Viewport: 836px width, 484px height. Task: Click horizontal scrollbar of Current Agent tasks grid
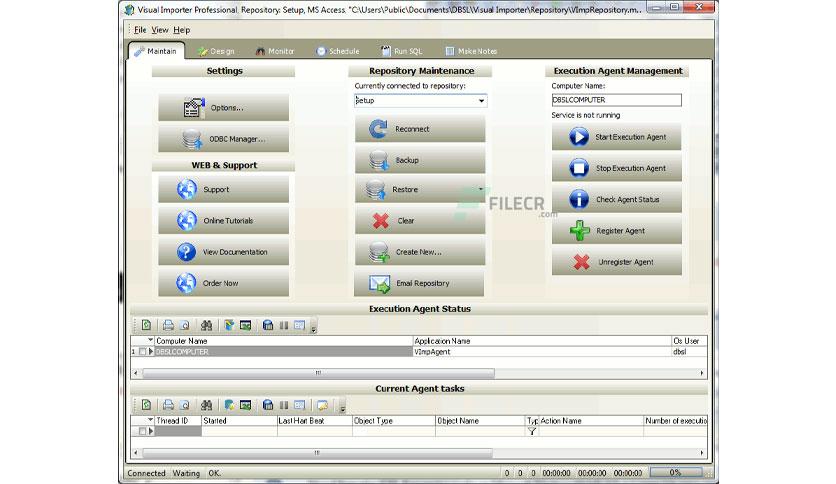317,453
